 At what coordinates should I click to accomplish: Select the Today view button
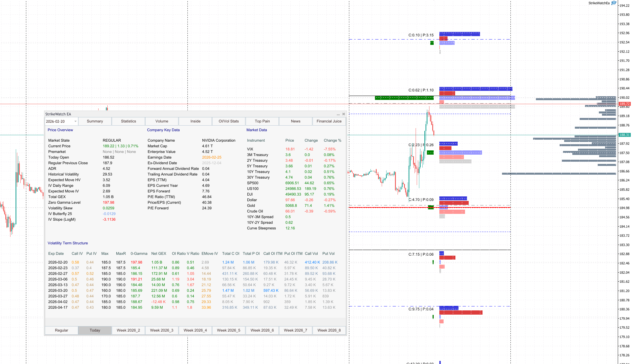click(95, 330)
